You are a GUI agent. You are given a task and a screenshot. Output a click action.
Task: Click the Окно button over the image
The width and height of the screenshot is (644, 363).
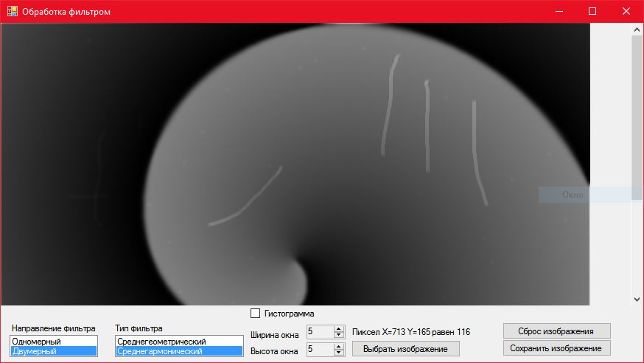tap(590, 195)
